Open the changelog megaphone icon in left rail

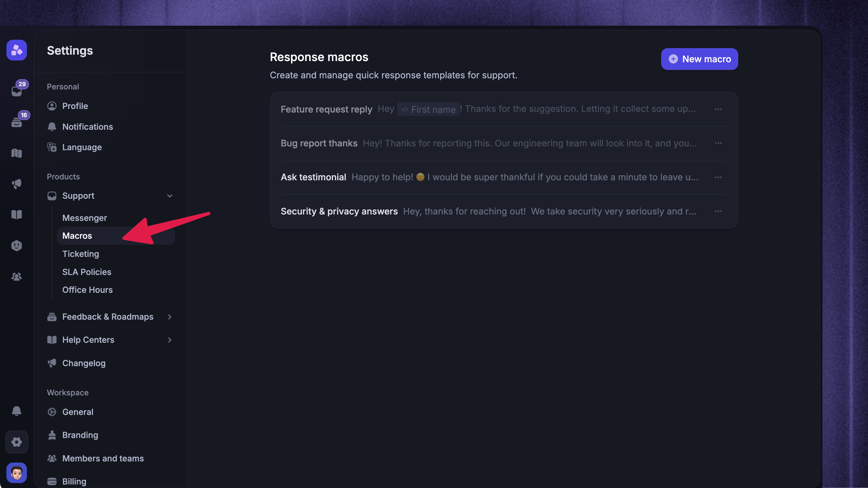16,184
